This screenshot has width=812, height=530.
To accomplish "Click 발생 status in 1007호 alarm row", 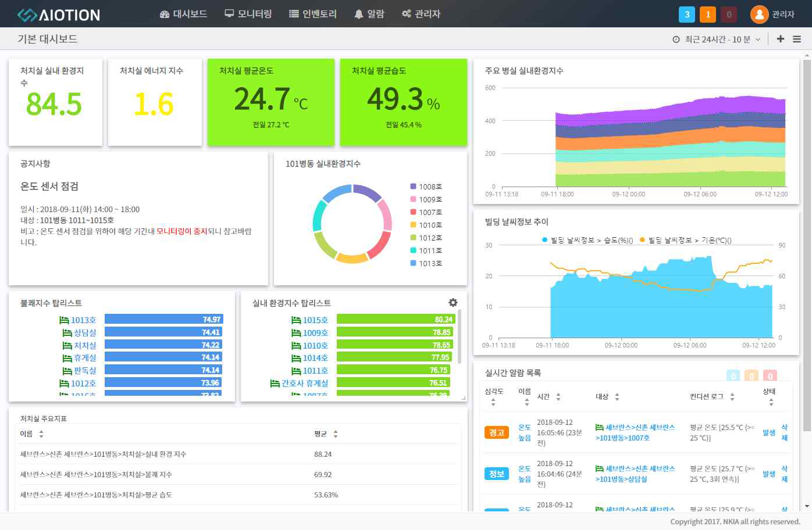I will click(769, 433).
